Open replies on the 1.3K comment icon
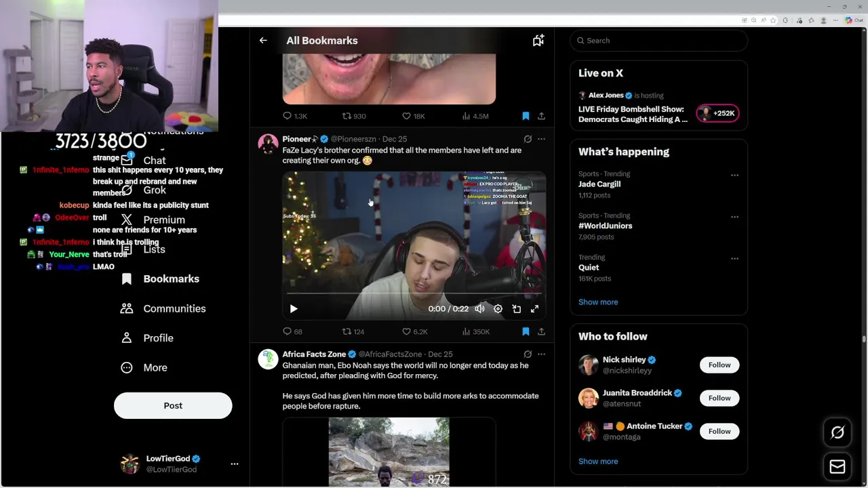The height and width of the screenshot is (488, 868). 287,116
